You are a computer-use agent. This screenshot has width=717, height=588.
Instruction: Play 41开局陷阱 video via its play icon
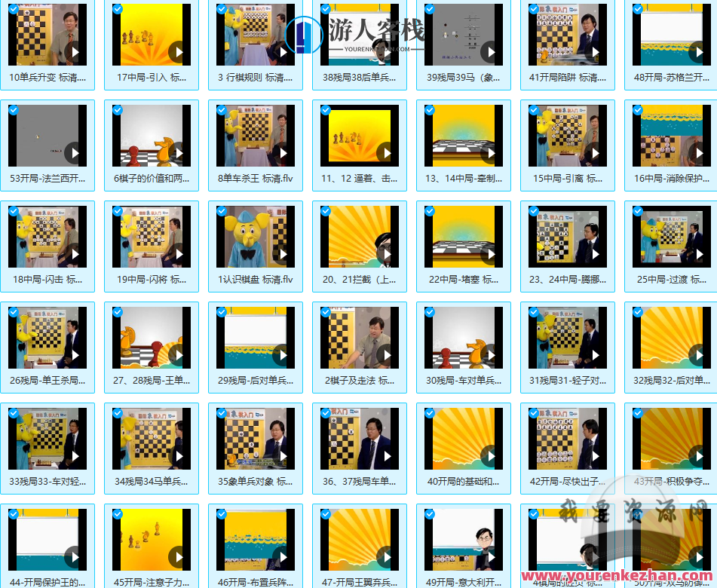[x=595, y=52]
